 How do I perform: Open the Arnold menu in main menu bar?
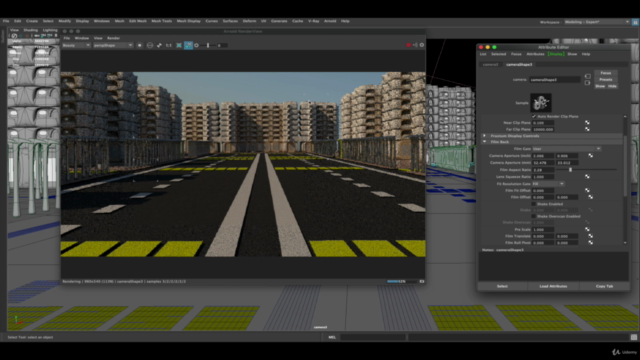click(x=330, y=21)
